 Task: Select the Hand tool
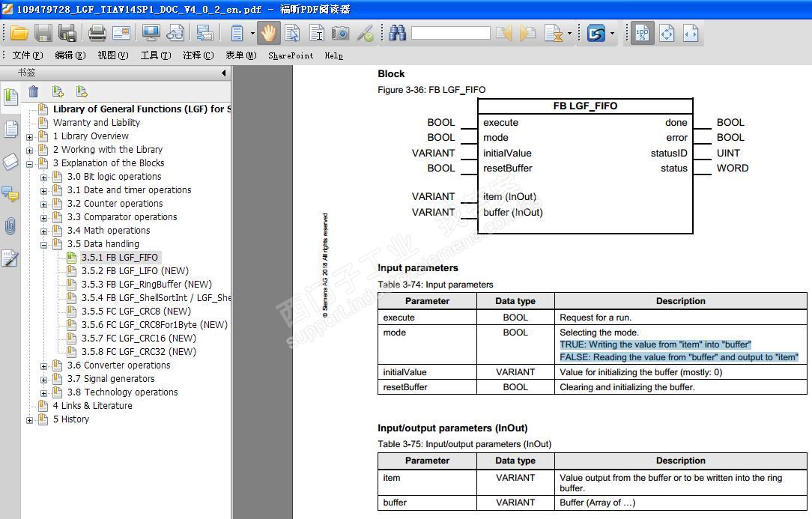coord(268,34)
